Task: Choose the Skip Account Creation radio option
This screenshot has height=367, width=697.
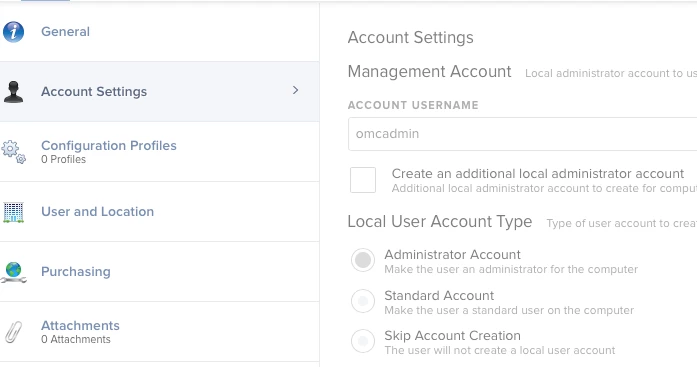Action: [363, 341]
